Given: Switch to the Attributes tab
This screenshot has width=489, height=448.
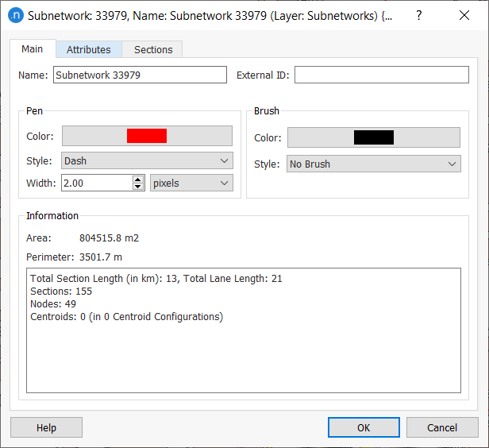Looking at the screenshot, I should pyautogui.click(x=89, y=49).
